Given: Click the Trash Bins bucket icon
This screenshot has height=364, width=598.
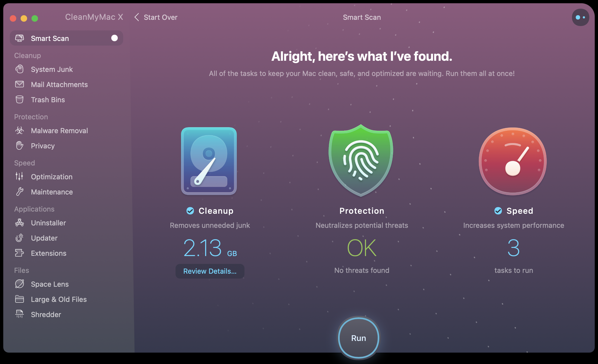Looking at the screenshot, I should tap(20, 100).
